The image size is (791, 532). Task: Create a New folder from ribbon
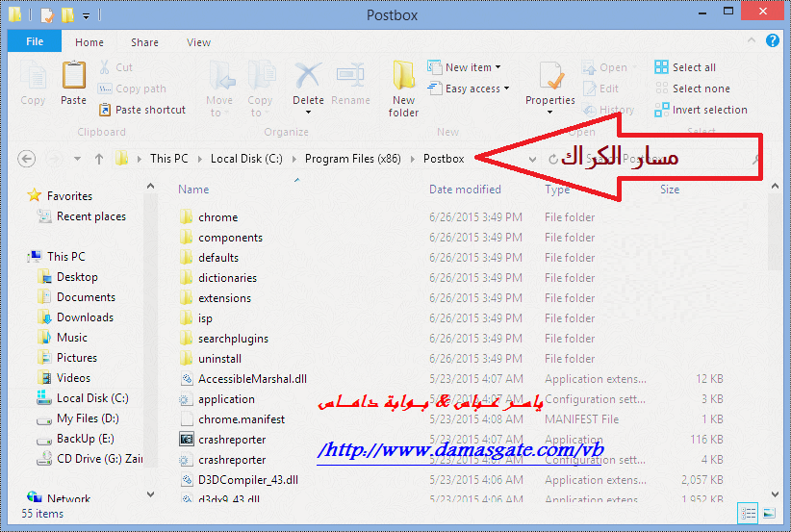[403, 89]
